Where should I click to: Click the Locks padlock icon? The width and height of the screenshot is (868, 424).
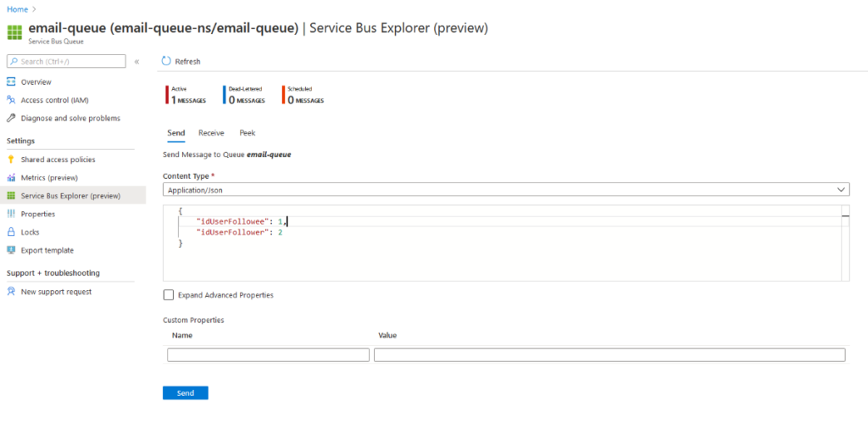pos(11,232)
